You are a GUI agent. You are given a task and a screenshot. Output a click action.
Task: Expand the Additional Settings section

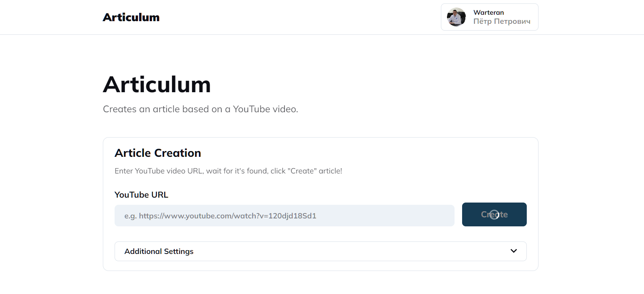click(x=320, y=251)
